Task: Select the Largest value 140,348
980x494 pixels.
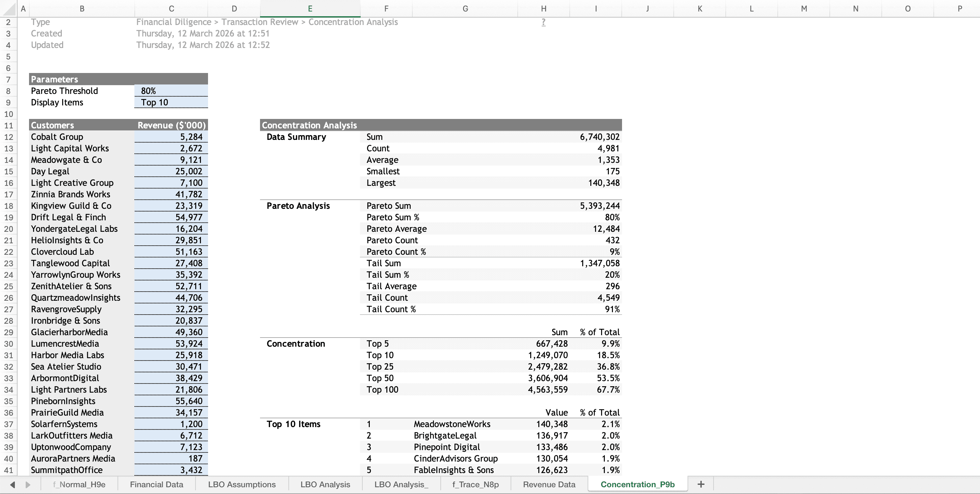Action: [596, 183]
